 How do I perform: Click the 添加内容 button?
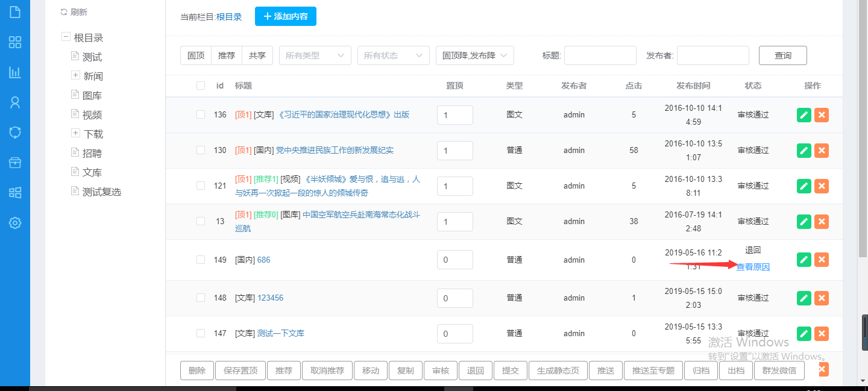coord(285,16)
